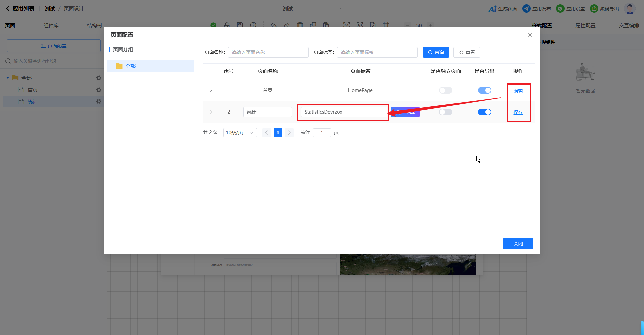Disable 是否导出 switch for 统计 row
Screen dimensions: 644x335
[x=484, y=112]
